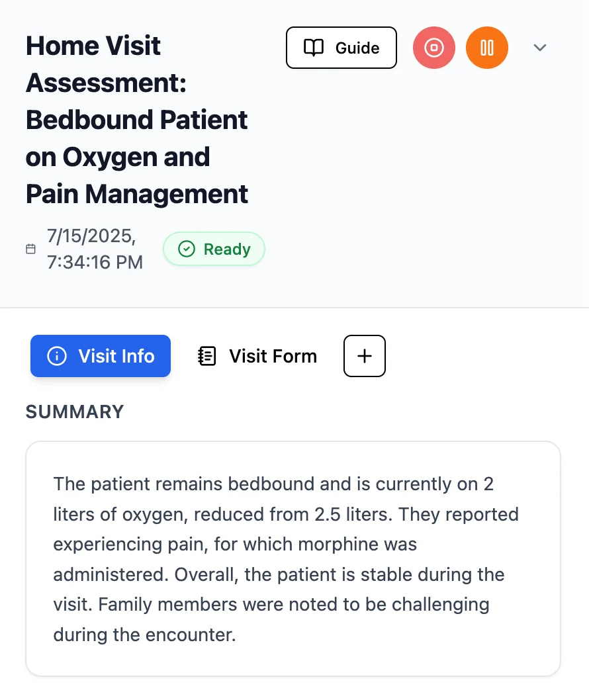Click the checkmark icon inside the Ready badge
The image size is (589, 700).
186,249
